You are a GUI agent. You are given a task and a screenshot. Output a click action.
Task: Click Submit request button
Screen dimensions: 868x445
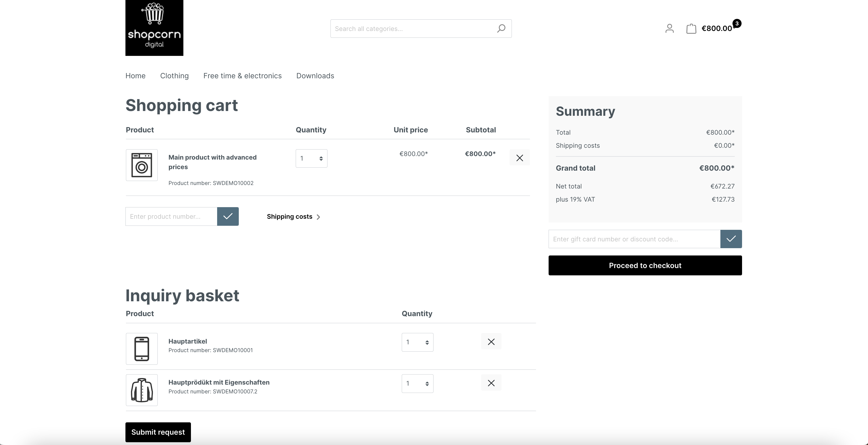click(x=158, y=432)
